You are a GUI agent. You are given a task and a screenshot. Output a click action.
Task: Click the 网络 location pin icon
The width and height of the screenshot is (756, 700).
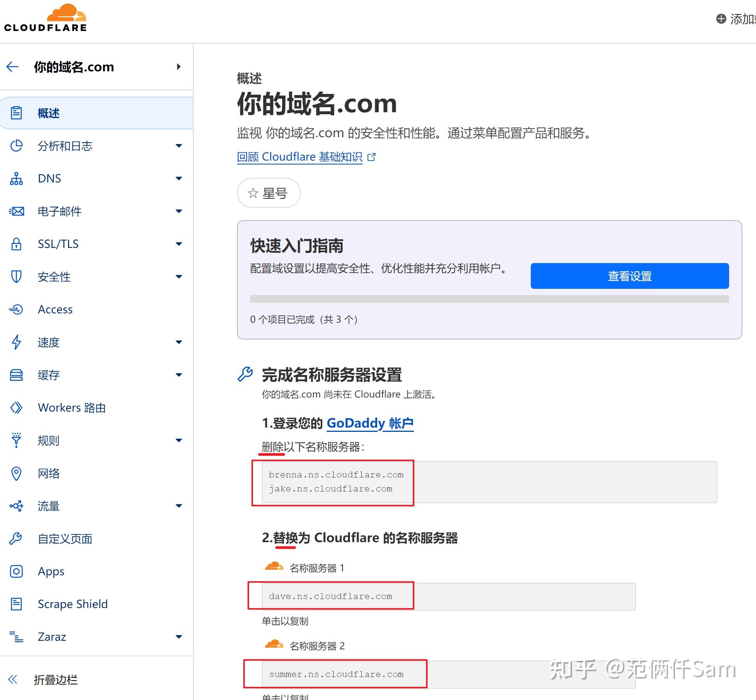[16, 474]
